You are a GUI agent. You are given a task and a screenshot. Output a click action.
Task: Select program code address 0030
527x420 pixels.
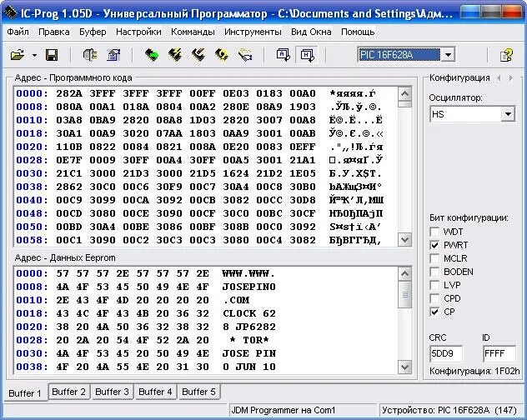pyautogui.click(x=32, y=173)
